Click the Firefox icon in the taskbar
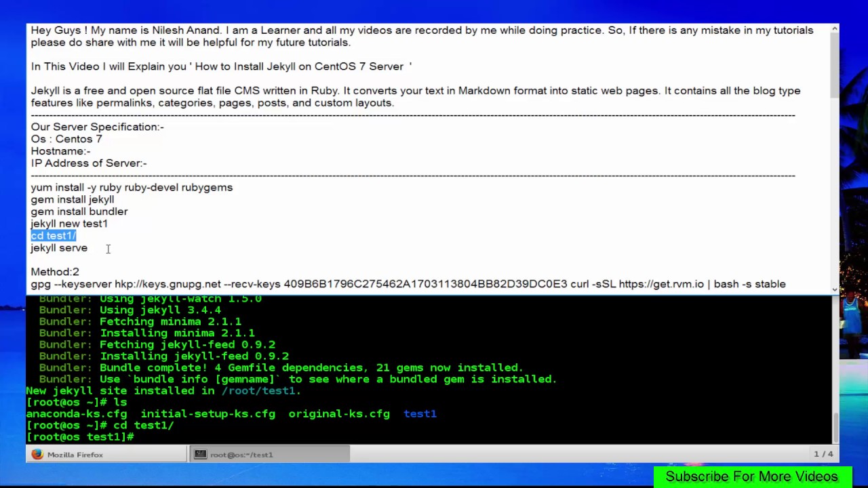The height and width of the screenshot is (488, 868). coord(37,455)
